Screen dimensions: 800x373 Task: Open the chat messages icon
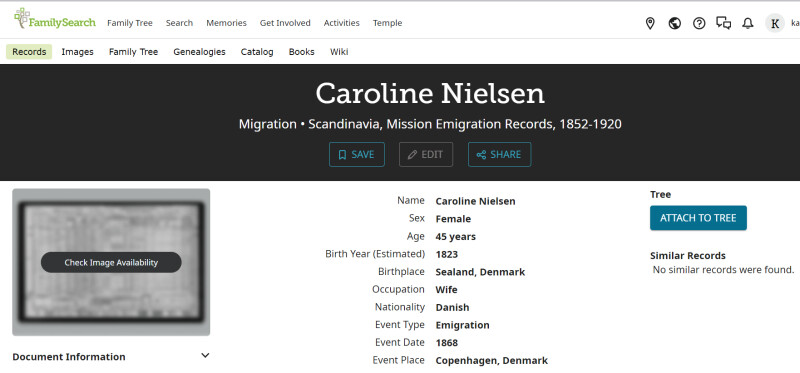pos(723,23)
